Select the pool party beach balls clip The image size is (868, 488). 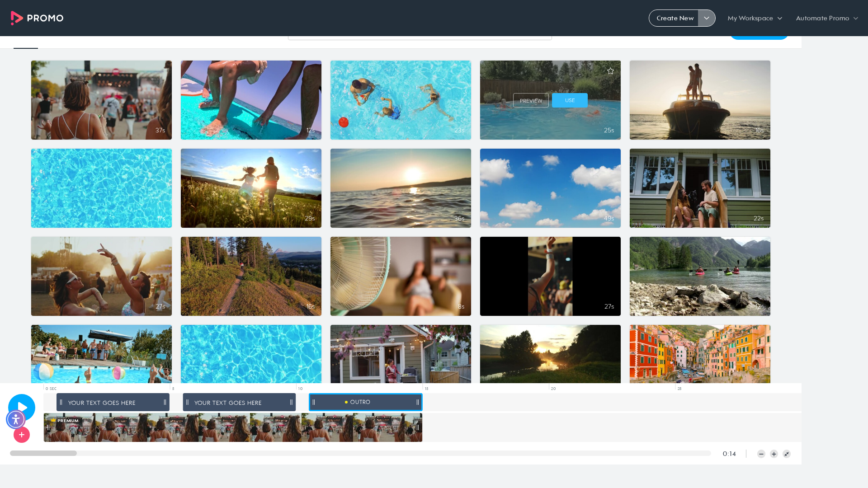pos(101,354)
